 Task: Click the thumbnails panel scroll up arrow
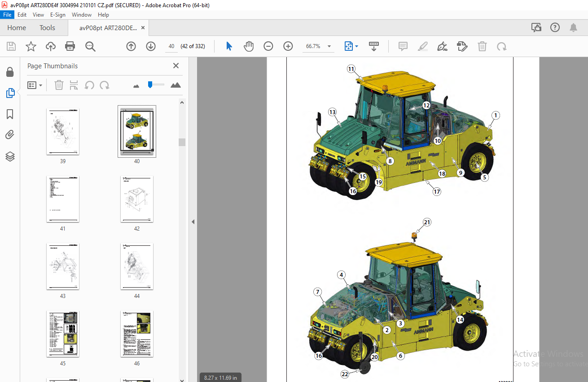[182, 102]
